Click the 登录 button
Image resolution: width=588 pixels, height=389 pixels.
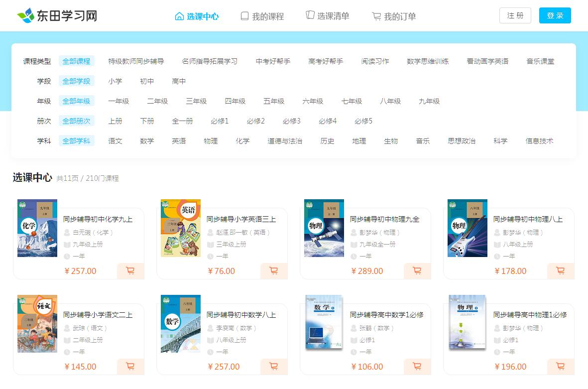[x=555, y=15]
